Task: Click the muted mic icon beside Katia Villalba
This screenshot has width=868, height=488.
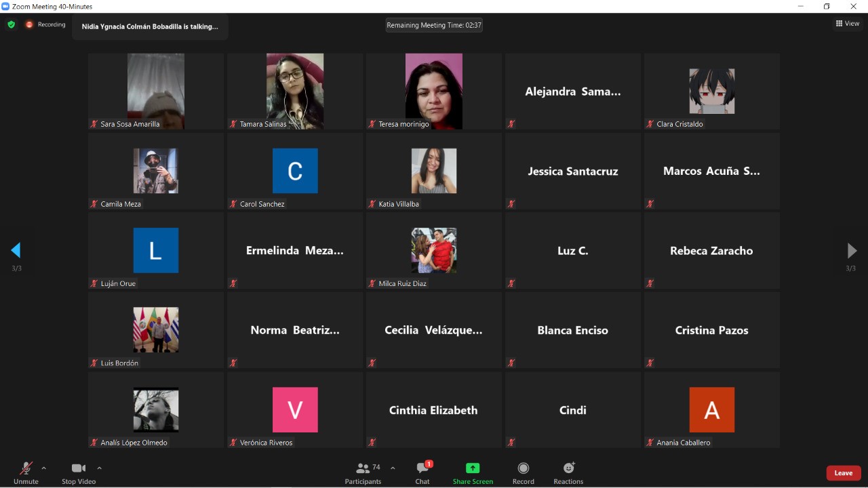Action: coord(372,204)
